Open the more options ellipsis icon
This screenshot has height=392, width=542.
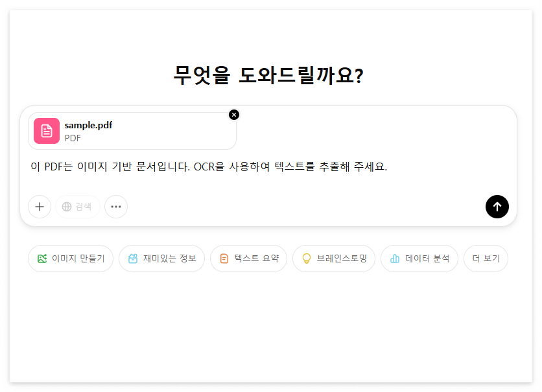116,207
